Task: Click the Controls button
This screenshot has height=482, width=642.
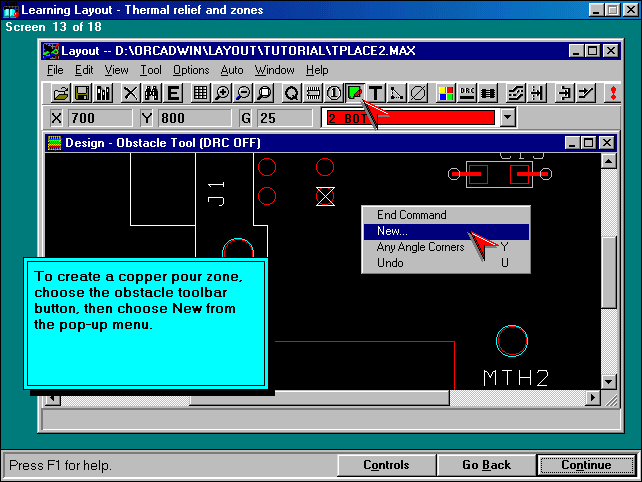Action: (385, 465)
